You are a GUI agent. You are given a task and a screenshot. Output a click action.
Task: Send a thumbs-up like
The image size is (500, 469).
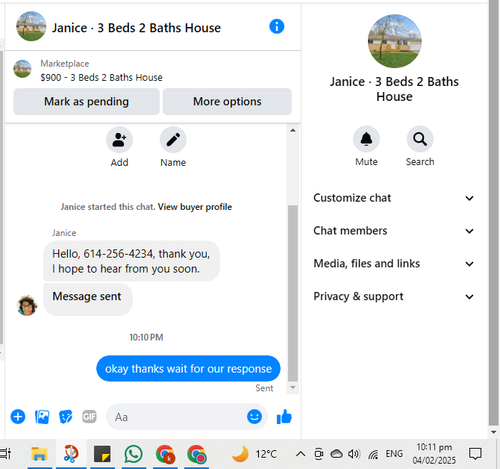284,417
